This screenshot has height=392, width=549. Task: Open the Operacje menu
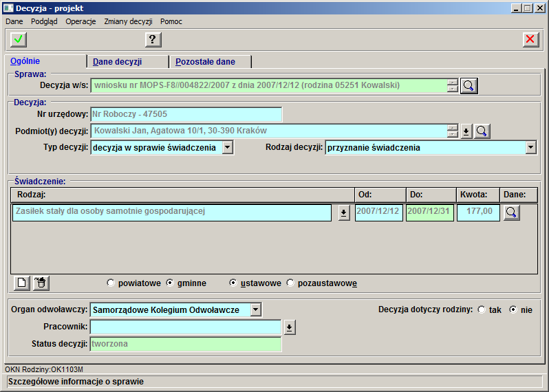[80, 21]
